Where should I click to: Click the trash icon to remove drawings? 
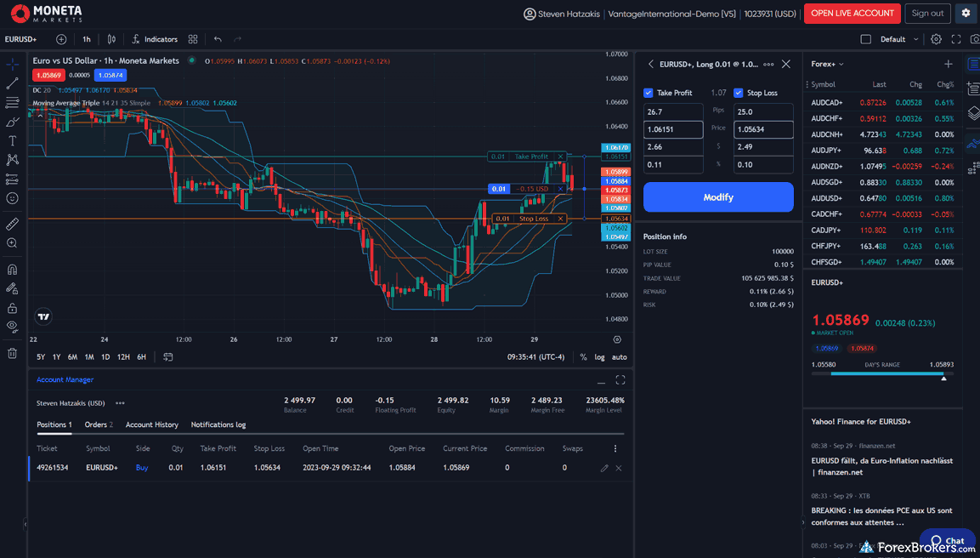coord(12,354)
